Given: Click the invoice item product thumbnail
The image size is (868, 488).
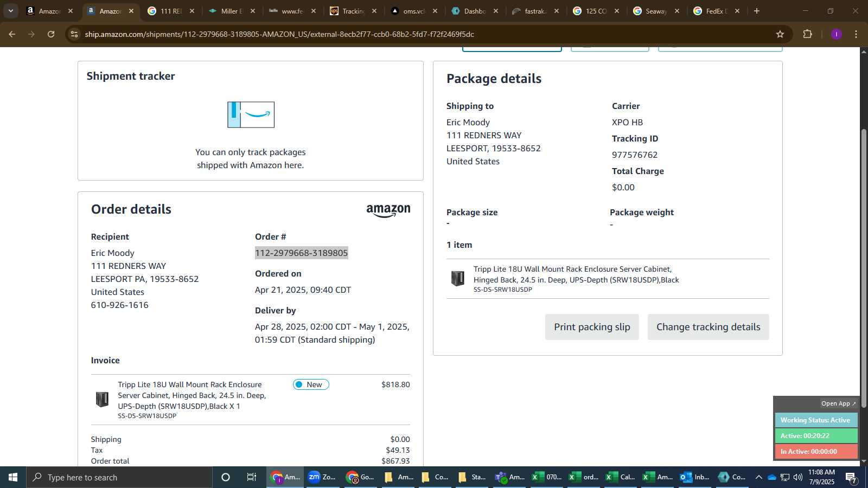Looking at the screenshot, I should point(102,400).
